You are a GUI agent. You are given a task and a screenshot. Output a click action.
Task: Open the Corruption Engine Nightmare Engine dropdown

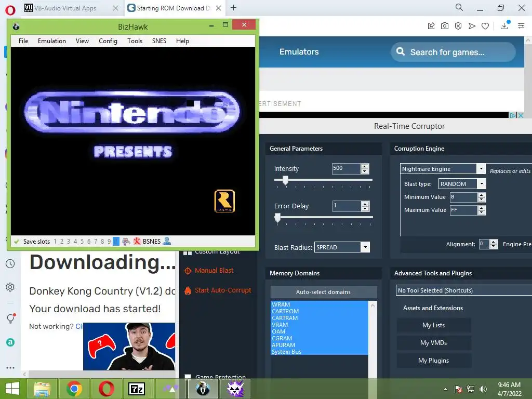tap(481, 169)
